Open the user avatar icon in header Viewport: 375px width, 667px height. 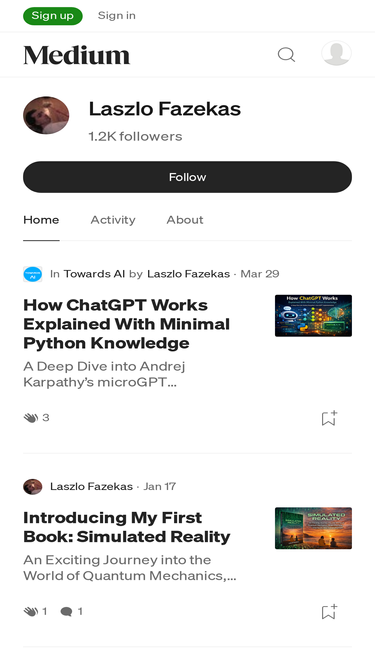tap(336, 54)
